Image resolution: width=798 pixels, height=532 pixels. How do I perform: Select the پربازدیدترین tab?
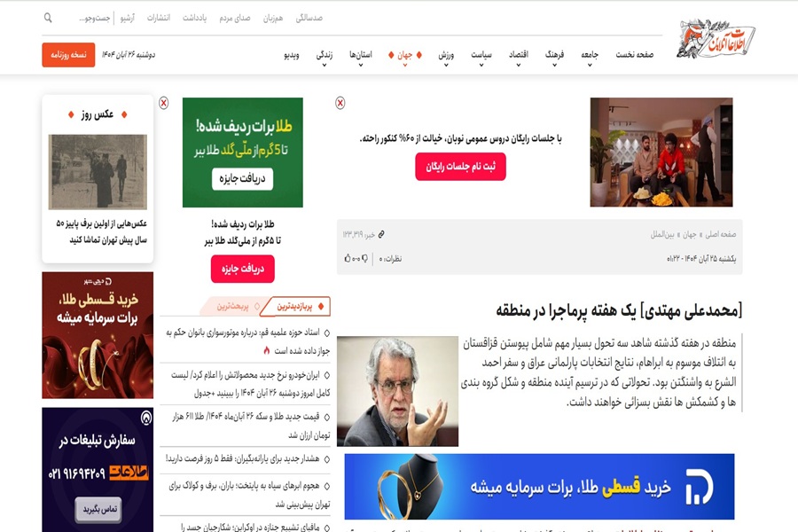(299, 307)
